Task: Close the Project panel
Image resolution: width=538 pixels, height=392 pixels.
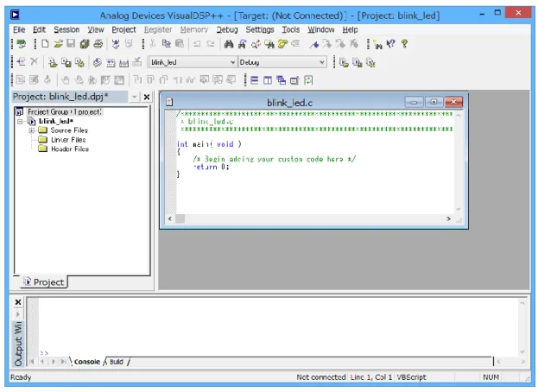Action: 147,97
